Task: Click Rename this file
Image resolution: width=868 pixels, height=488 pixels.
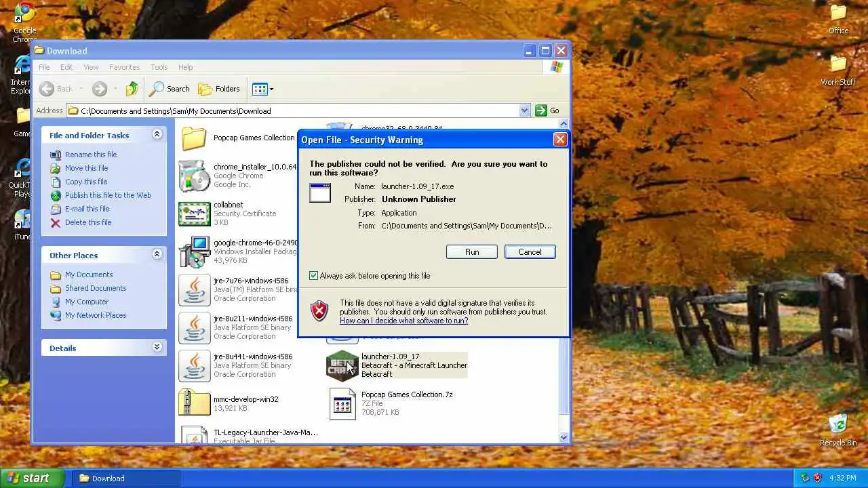Action: point(91,155)
